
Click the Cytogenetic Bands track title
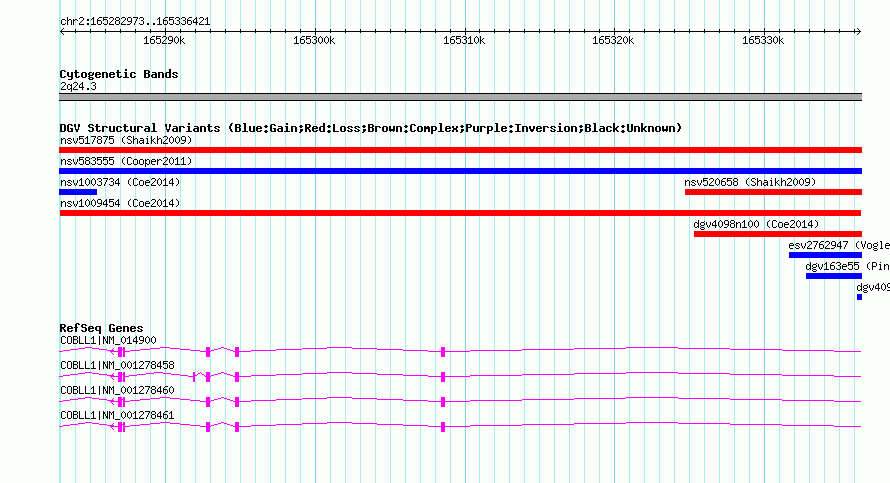click(119, 74)
